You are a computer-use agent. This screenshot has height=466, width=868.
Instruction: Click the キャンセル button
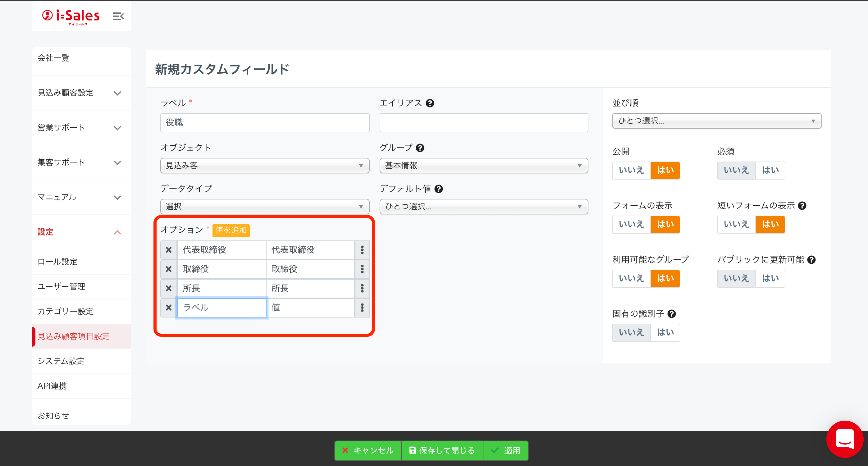point(368,450)
